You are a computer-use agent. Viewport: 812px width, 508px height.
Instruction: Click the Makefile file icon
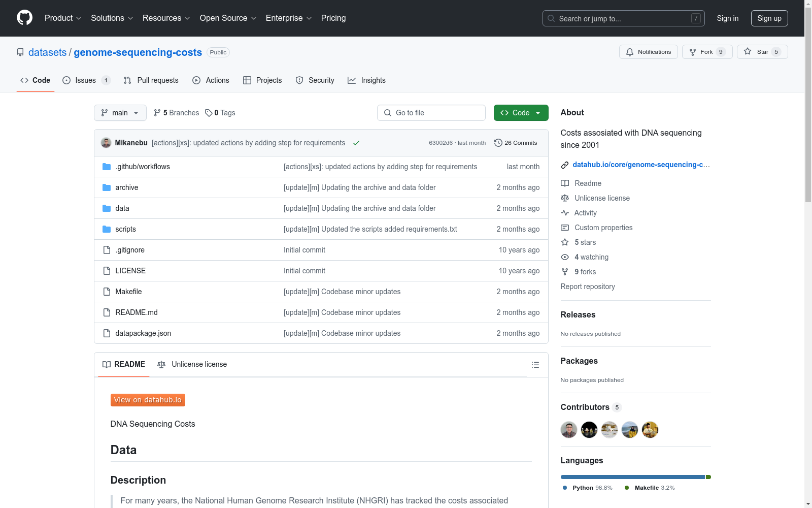tap(107, 292)
